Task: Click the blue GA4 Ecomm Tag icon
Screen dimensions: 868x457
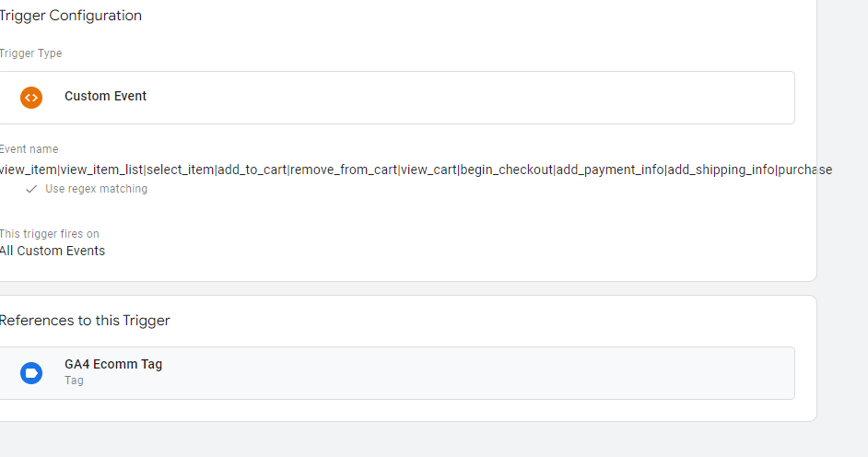Action: coord(31,373)
